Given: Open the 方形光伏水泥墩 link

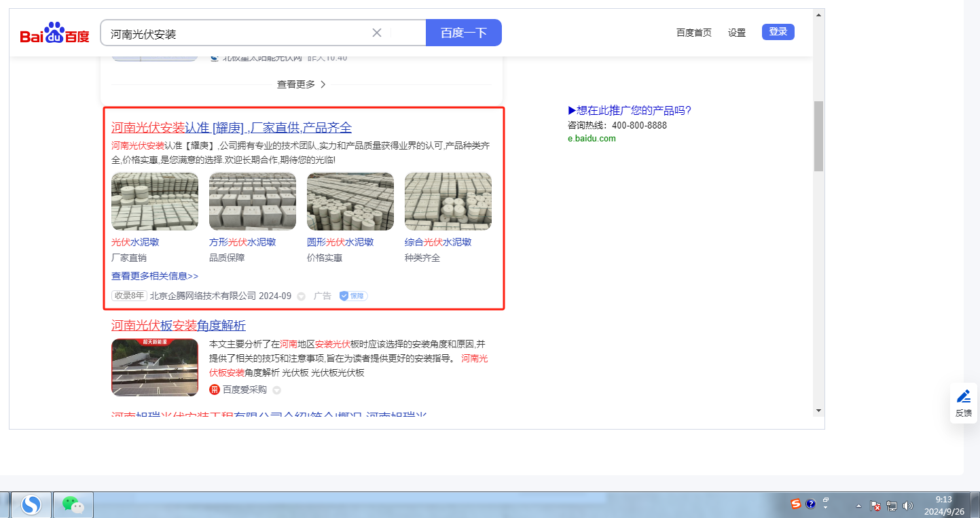Looking at the screenshot, I should coord(242,242).
